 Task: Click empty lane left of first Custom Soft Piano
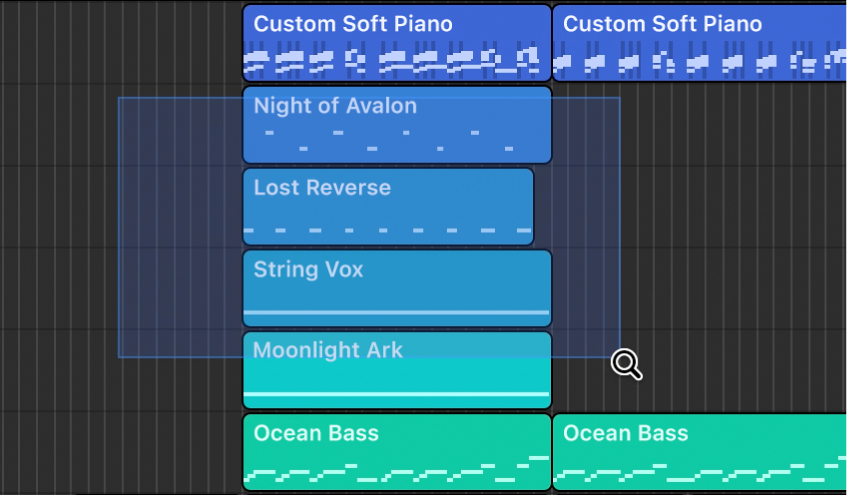tap(120, 43)
